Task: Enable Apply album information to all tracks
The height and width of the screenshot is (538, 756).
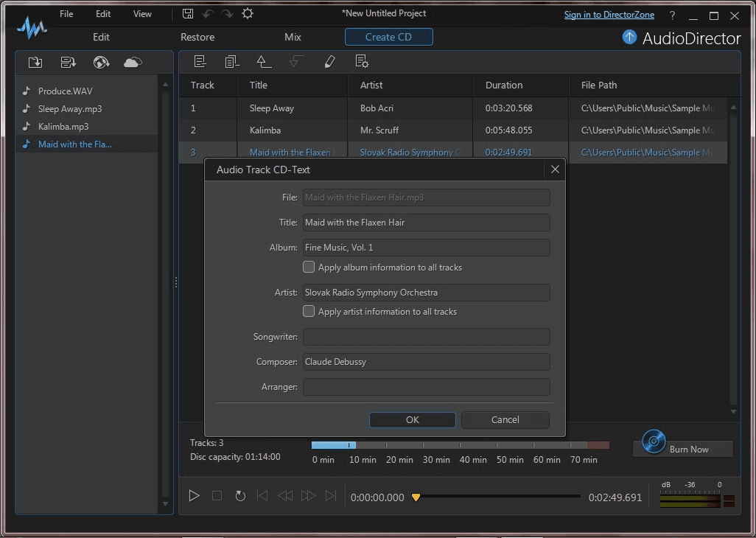Action: coord(309,267)
